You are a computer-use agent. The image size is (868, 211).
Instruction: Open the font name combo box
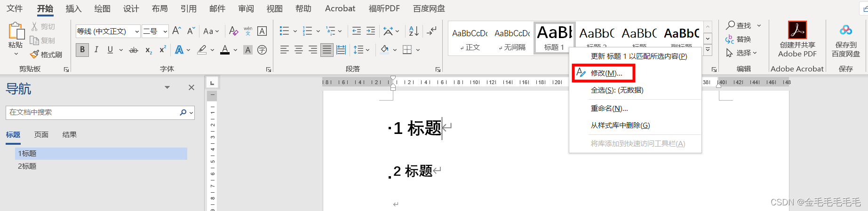[x=108, y=31]
